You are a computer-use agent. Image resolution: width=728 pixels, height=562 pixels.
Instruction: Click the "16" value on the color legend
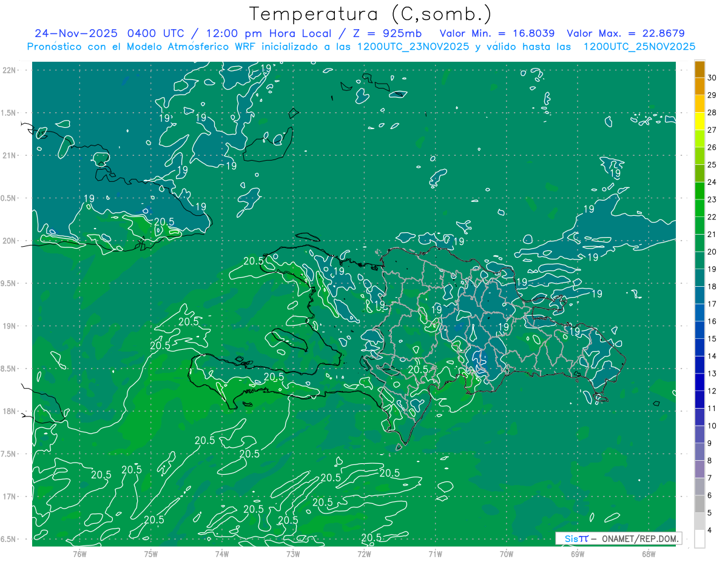[x=712, y=321]
